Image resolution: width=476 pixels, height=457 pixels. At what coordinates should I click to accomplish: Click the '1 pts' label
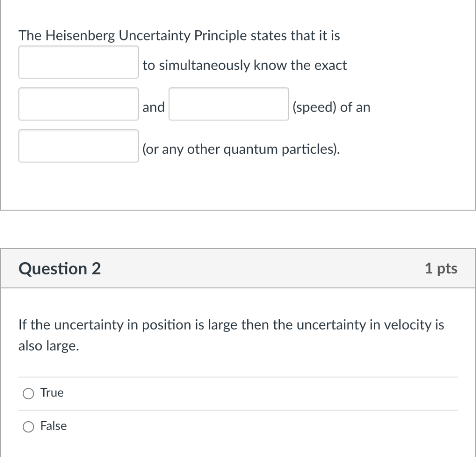point(442,268)
